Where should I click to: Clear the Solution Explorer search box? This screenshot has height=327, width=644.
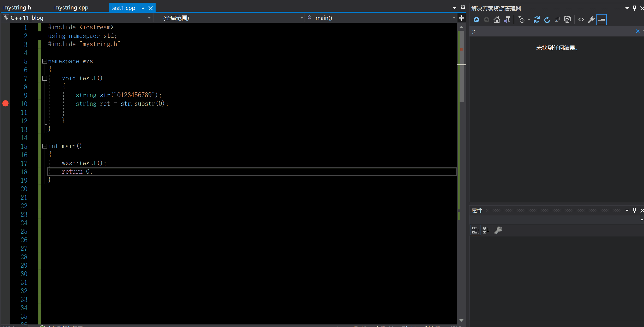[x=638, y=31]
